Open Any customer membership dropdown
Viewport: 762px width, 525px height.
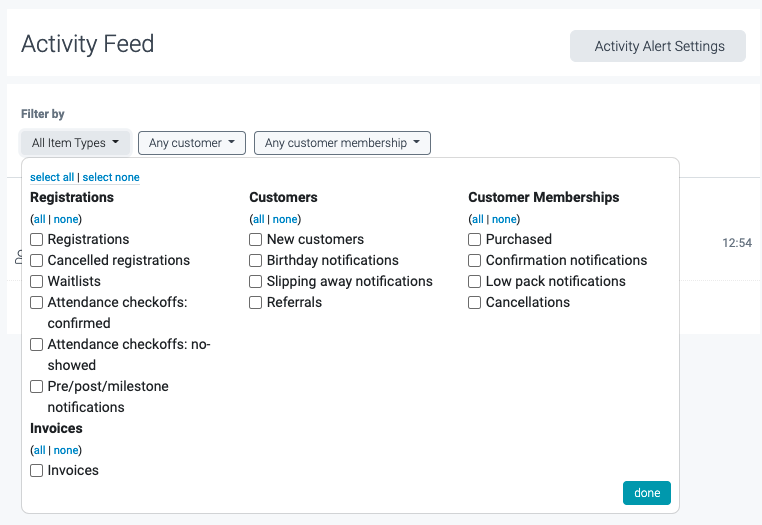click(342, 143)
